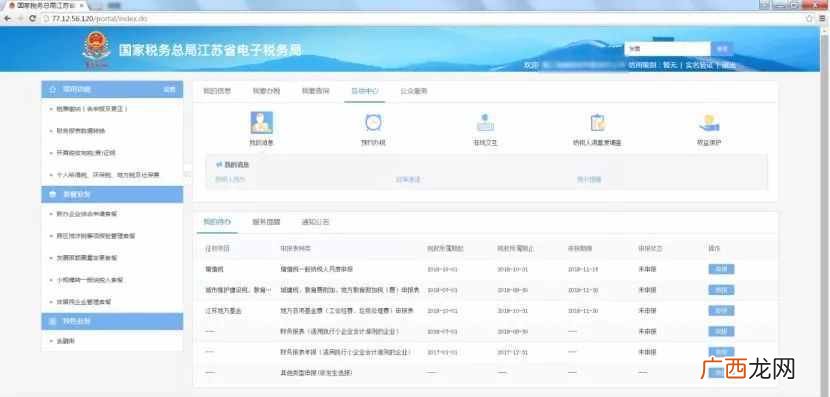The height and width of the screenshot is (397, 830).
Task: Open the 预约办税 clock icon
Action: (x=373, y=122)
